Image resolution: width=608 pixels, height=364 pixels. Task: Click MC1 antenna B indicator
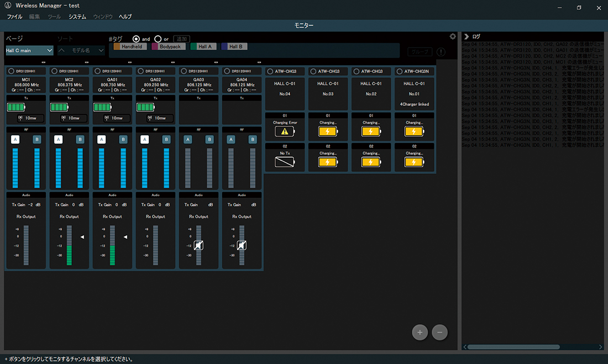point(37,140)
